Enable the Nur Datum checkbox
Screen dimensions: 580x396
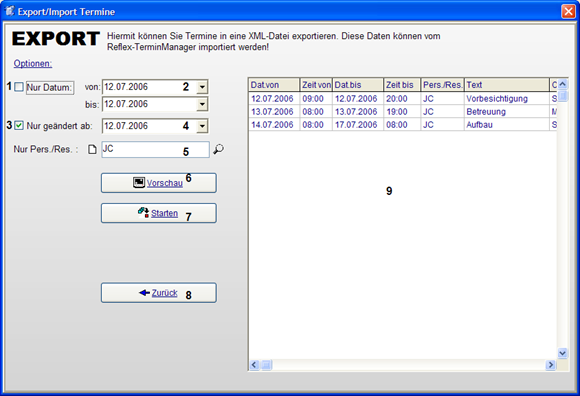(x=19, y=87)
